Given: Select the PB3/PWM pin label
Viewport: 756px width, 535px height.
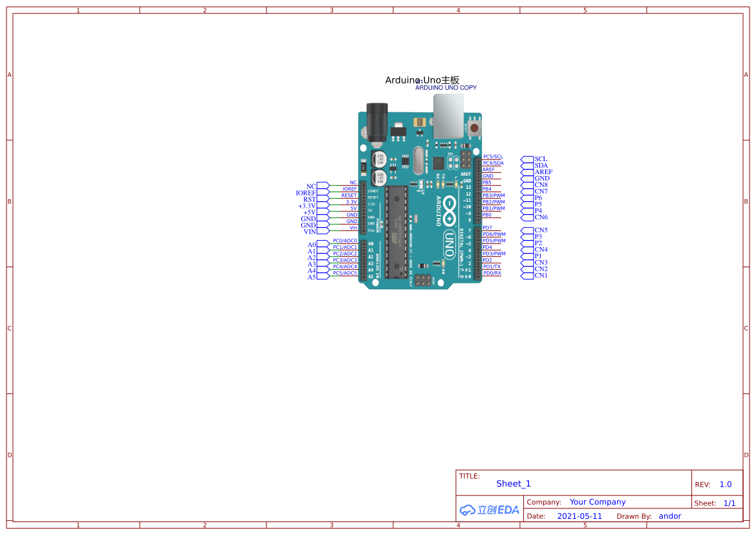Looking at the screenshot, I should click(493, 195).
